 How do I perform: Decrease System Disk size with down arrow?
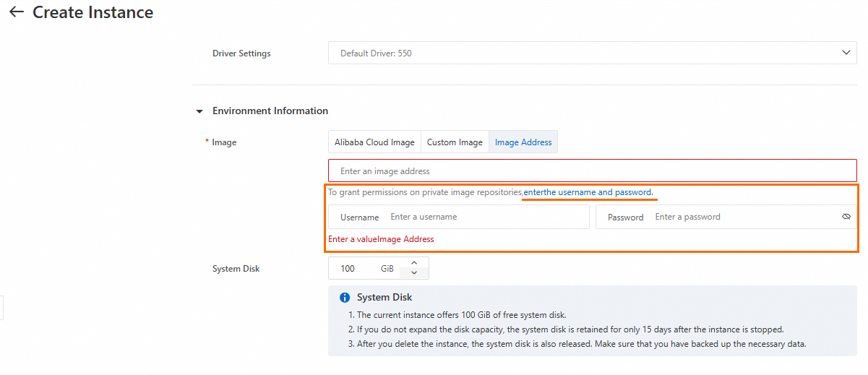(x=414, y=273)
